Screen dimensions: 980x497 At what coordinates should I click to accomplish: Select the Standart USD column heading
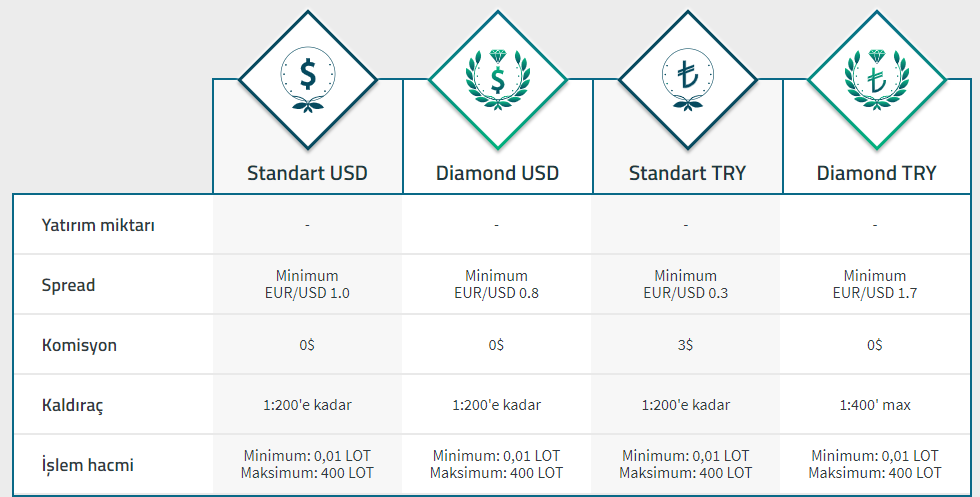point(308,173)
